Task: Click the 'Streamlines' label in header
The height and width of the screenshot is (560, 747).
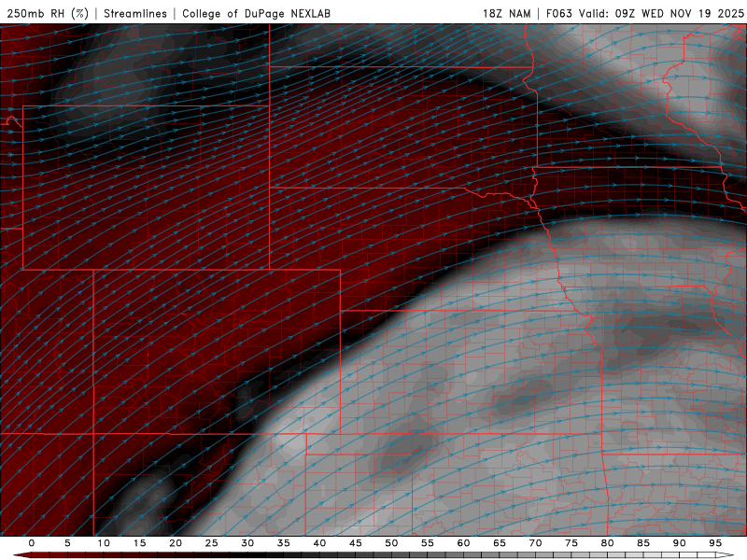Action: 135,13
